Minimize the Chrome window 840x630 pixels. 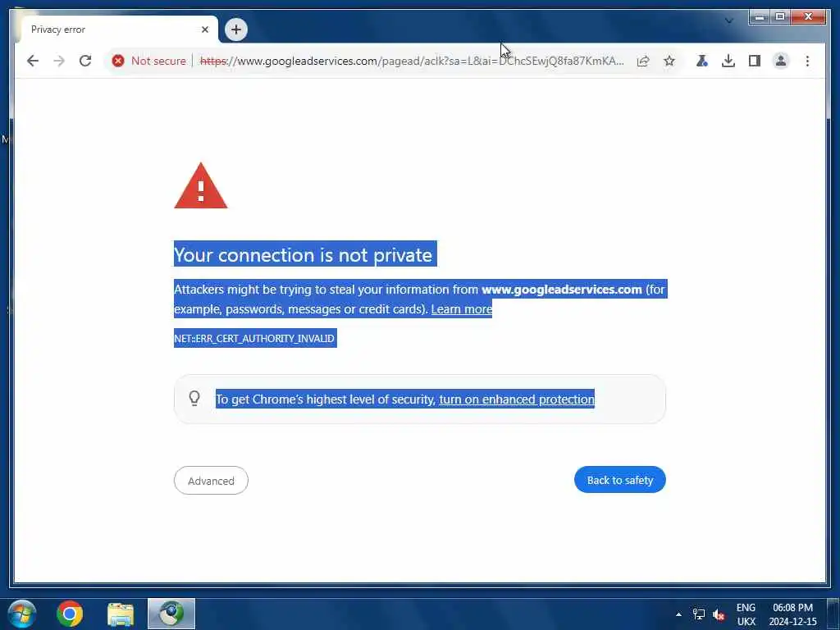pos(759,17)
